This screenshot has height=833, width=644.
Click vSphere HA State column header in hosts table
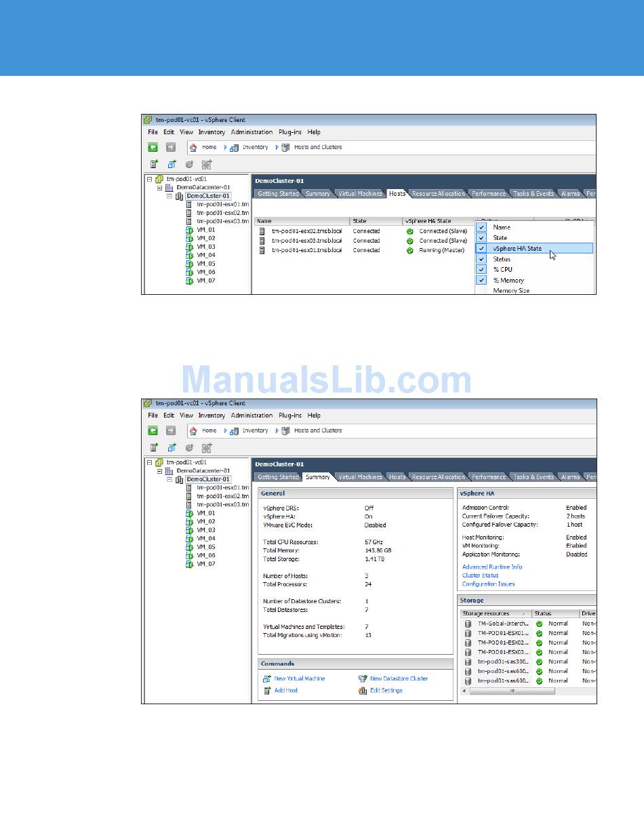tap(439, 221)
